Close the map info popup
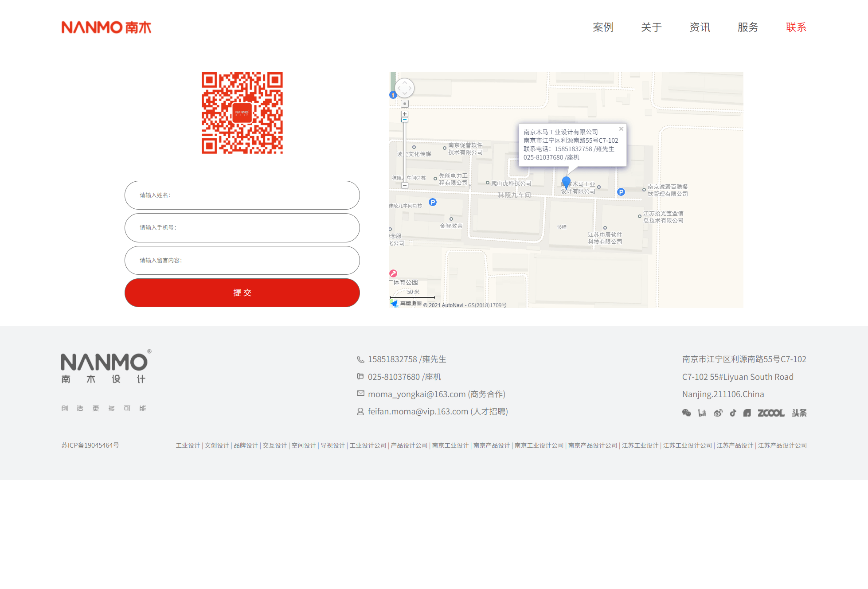The width and height of the screenshot is (868, 589). click(621, 129)
